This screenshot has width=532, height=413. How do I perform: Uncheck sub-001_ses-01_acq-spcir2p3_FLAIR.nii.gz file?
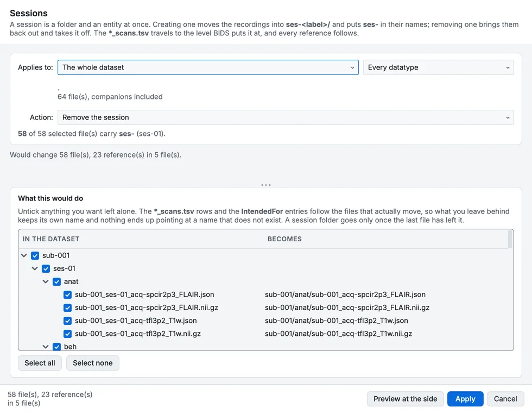pos(67,308)
